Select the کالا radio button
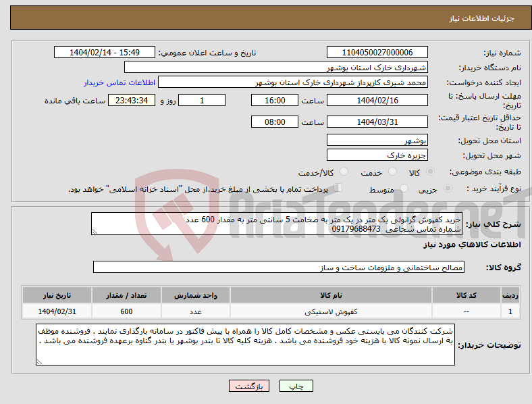The height and width of the screenshot is (404, 532). pyautogui.click(x=430, y=172)
